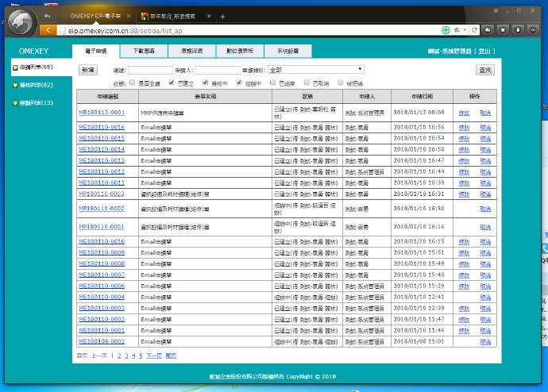This screenshot has height=392, width=548.
Task: Close the OMEXEY EIP browser tab
Action: point(129,16)
